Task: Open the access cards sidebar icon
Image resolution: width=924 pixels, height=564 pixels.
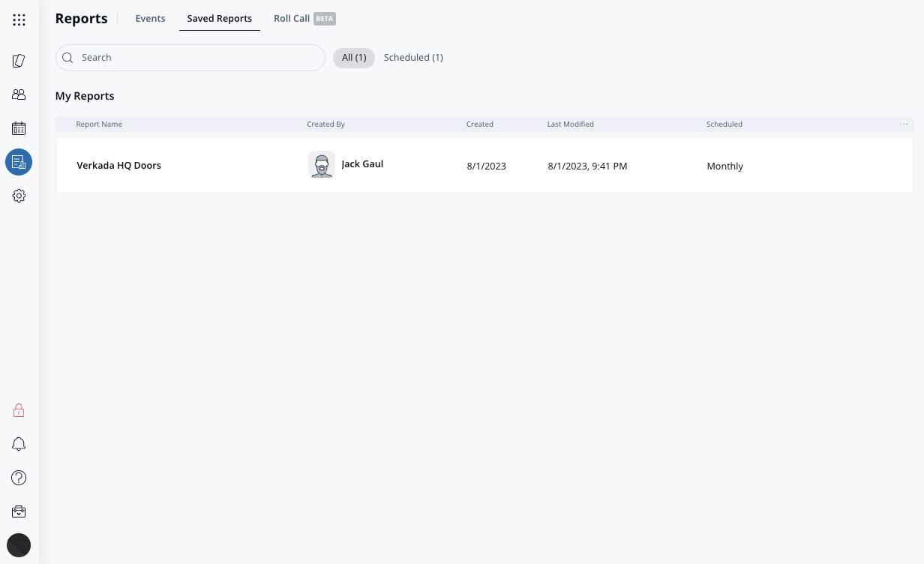Action: (x=19, y=61)
